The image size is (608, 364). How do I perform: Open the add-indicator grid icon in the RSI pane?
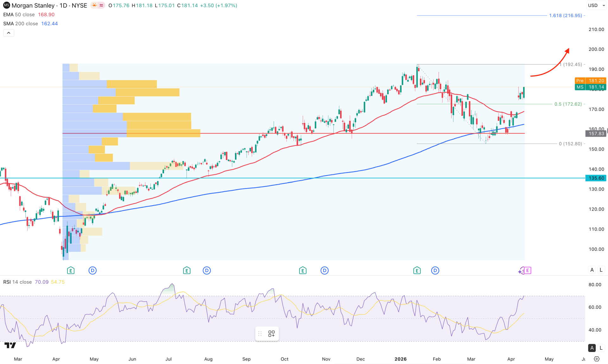271,334
